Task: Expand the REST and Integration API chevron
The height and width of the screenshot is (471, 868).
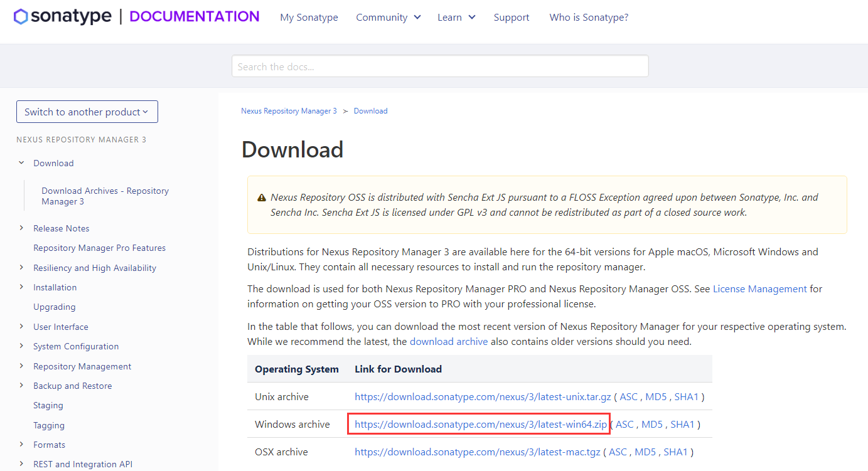Action: (x=21, y=464)
